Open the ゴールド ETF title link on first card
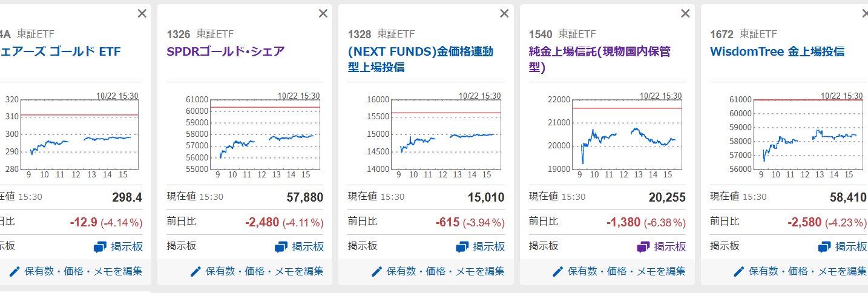 pyautogui.click(x=61, y=51)
